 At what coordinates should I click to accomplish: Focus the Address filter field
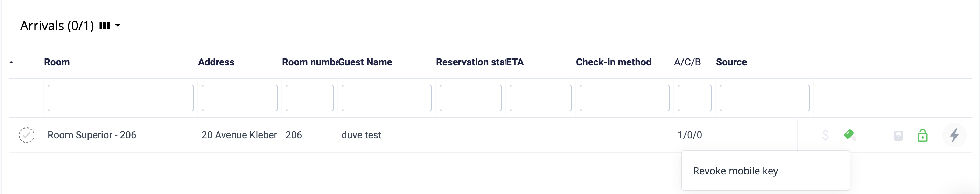point(240,98)
